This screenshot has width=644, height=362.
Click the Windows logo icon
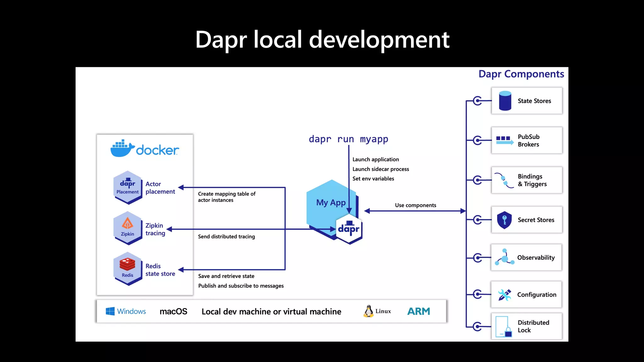point(110,311)
